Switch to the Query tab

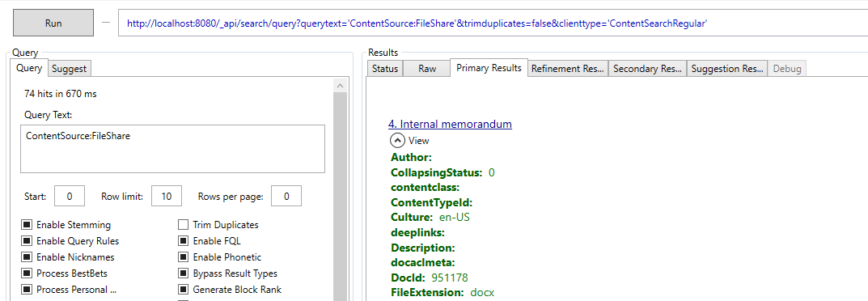point(29,68)
